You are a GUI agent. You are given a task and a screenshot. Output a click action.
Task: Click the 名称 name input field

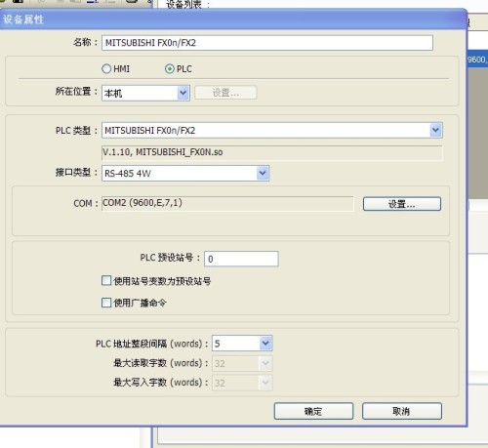coord(267,43)
